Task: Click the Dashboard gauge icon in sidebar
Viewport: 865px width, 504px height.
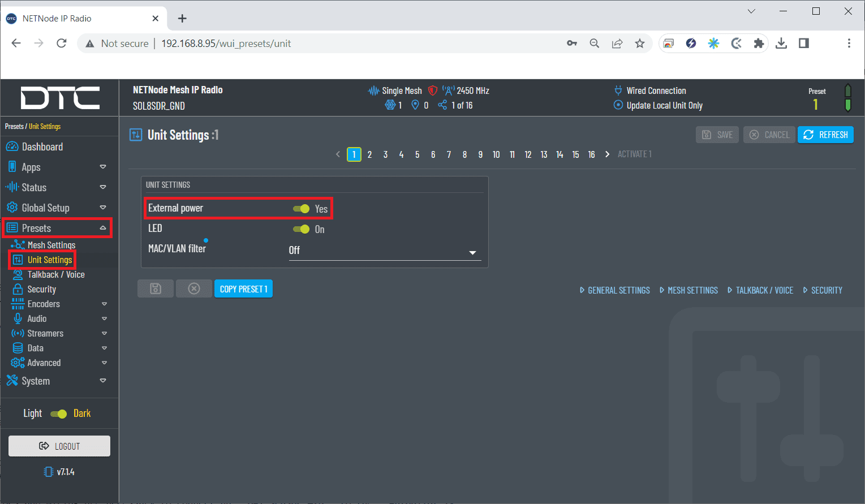Action: [12, 147]
